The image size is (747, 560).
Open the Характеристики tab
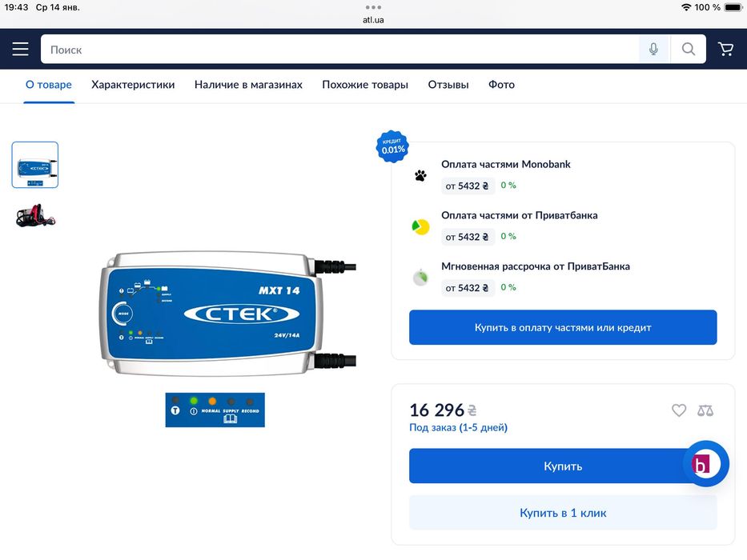[x=133, y=85]
